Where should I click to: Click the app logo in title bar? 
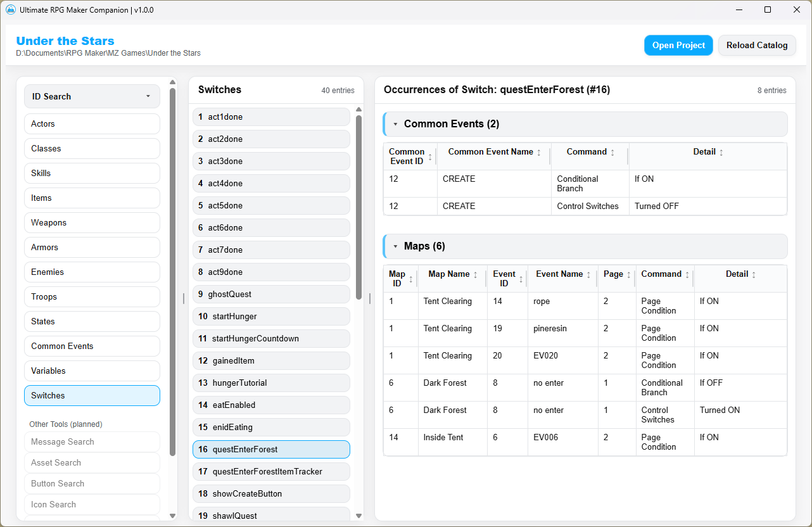(11, 10)
